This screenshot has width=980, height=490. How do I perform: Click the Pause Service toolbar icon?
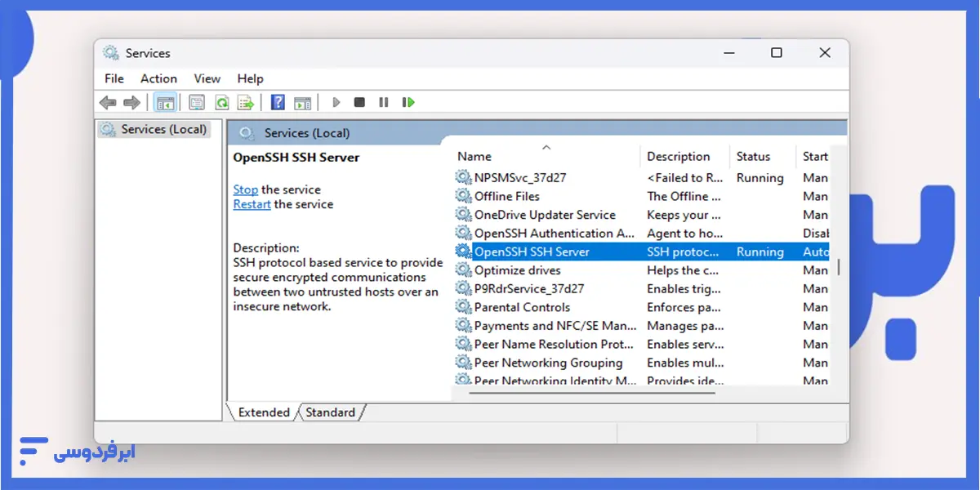click(383, 102)
